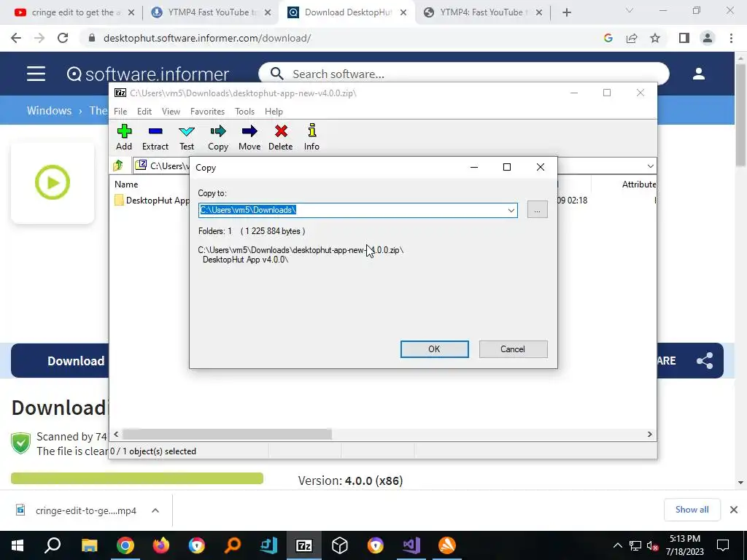Bookmark this page with the star icon
This screenshot has width=747, height=560.
point(655,38)
